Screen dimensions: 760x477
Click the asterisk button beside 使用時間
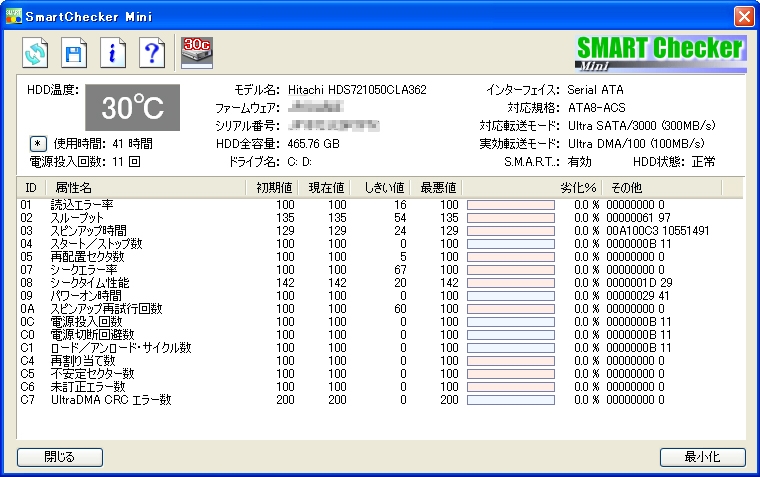click(x=37, y=143)
